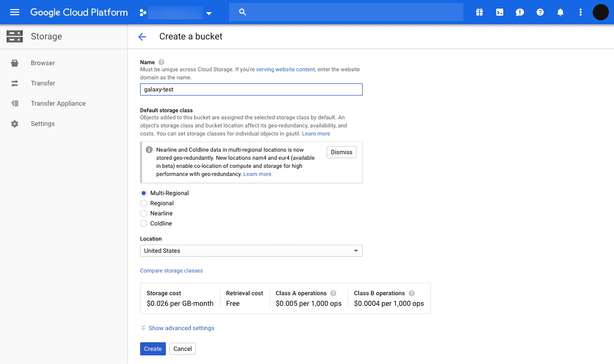Choose the Coldline storage class
This screenshot has width=614, height=364.
coord(144,223)
